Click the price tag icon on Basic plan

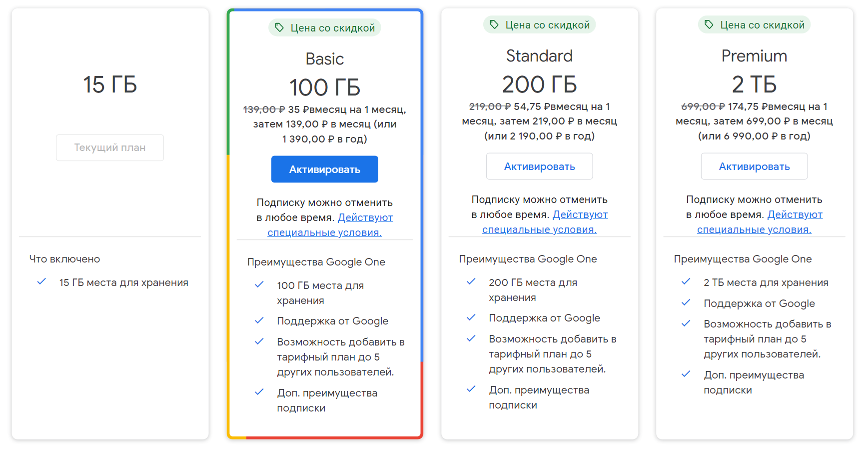(x=279, y=27)
